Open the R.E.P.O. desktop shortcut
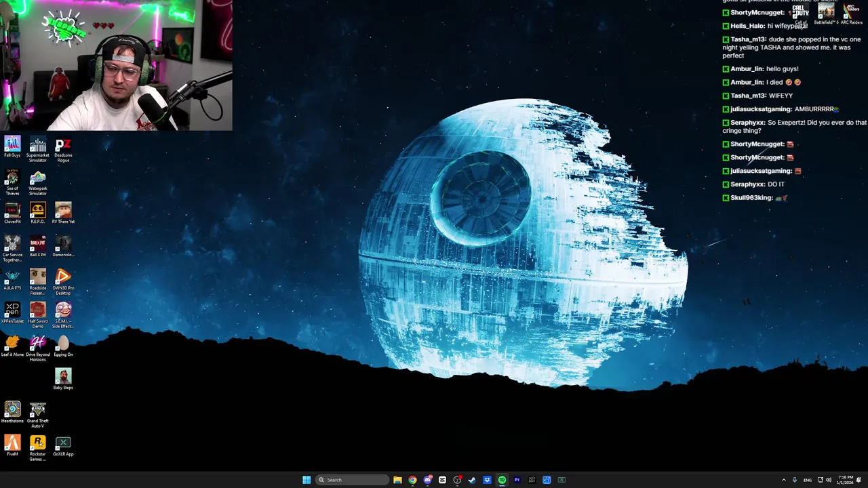The image size is (868, 488). click(38, 213)
